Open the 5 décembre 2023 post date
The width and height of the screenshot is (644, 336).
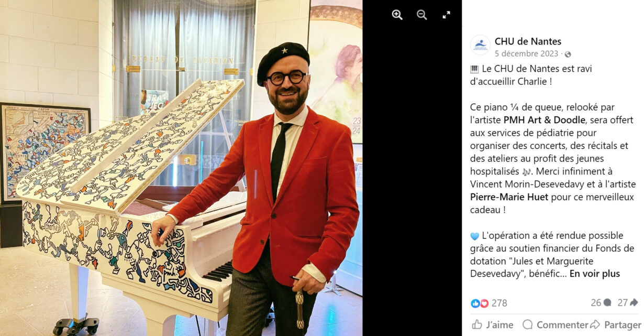(x=527, y=54)
